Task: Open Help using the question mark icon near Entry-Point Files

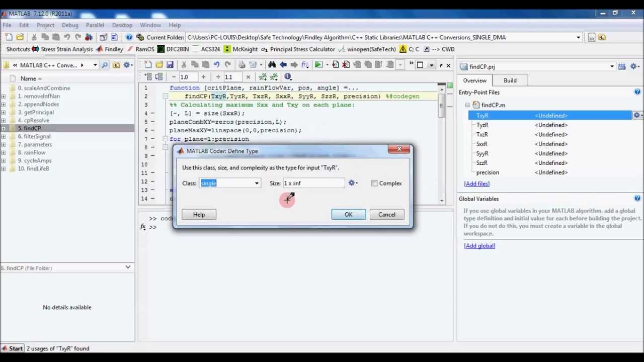Action: tap(637, 92)
